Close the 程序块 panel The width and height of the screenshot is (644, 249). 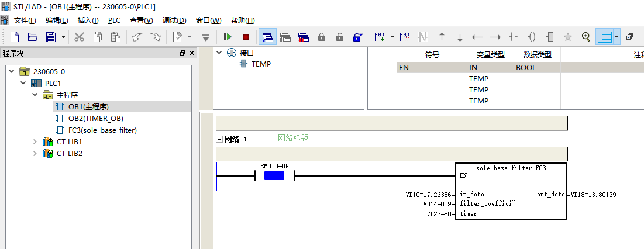point(191,53)
